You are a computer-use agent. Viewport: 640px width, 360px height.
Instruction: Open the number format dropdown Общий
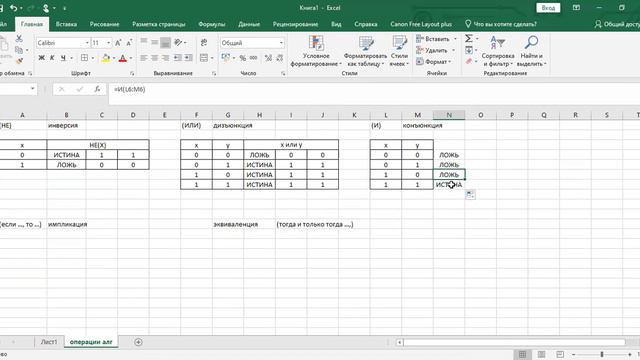pos(281,43)
